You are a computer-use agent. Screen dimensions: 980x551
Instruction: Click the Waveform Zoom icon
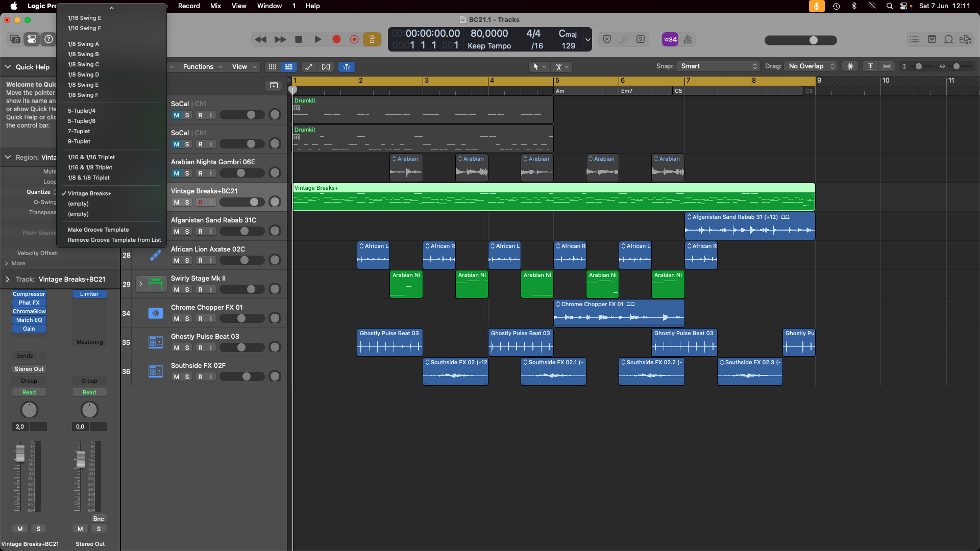point(850,66)
